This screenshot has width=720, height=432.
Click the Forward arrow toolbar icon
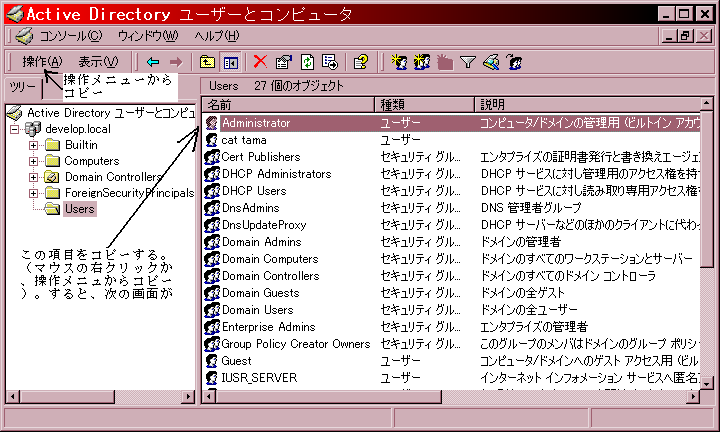(176, 62)
